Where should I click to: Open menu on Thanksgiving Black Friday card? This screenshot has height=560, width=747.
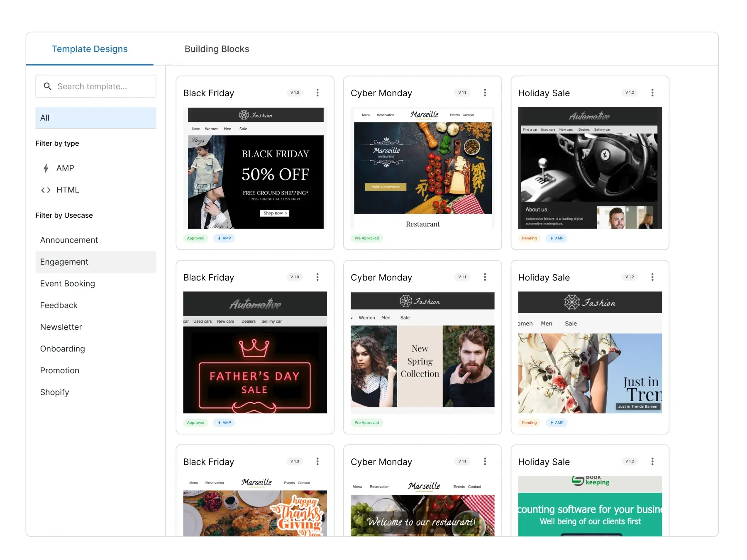click(x=317, y=461)
